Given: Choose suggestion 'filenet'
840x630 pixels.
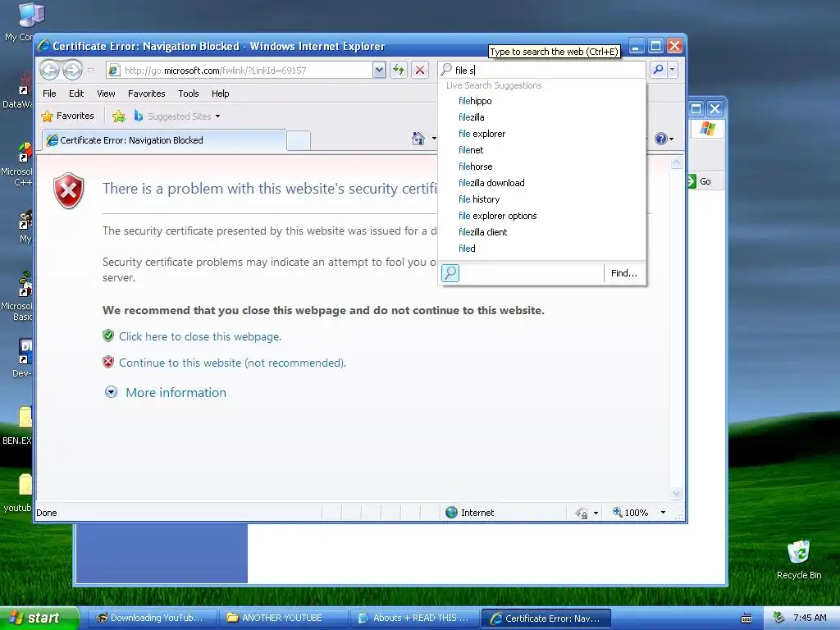Looking at the screenshot, I should 541,150.
